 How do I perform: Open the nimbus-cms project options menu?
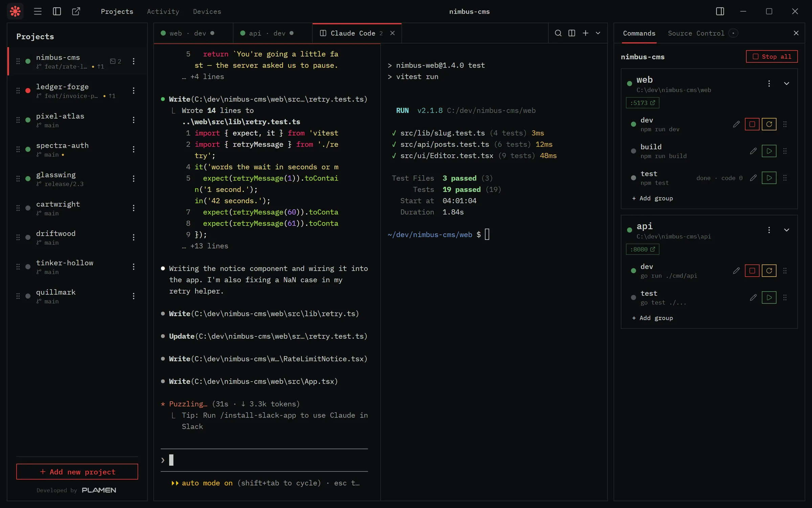[x=134, y=61]
